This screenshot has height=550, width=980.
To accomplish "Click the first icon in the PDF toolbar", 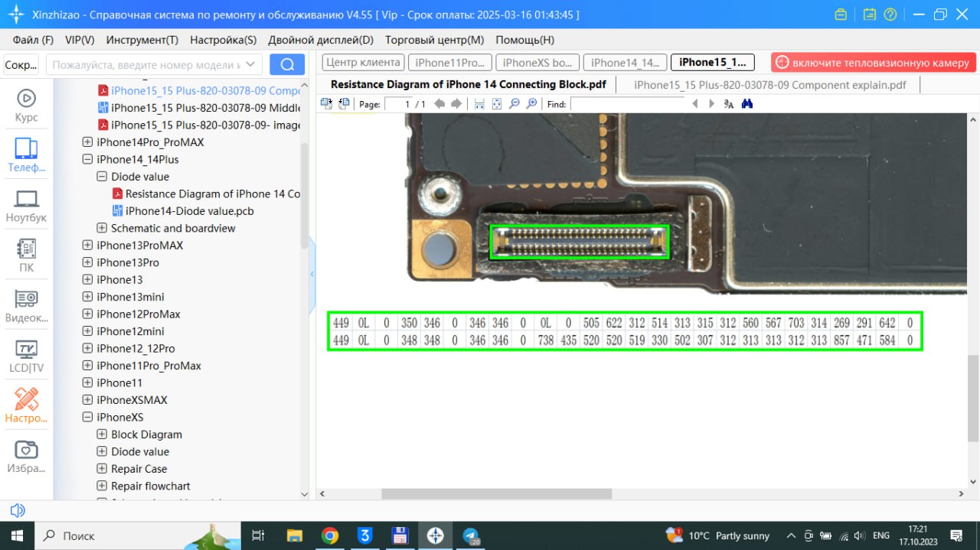I will (326, 104).
